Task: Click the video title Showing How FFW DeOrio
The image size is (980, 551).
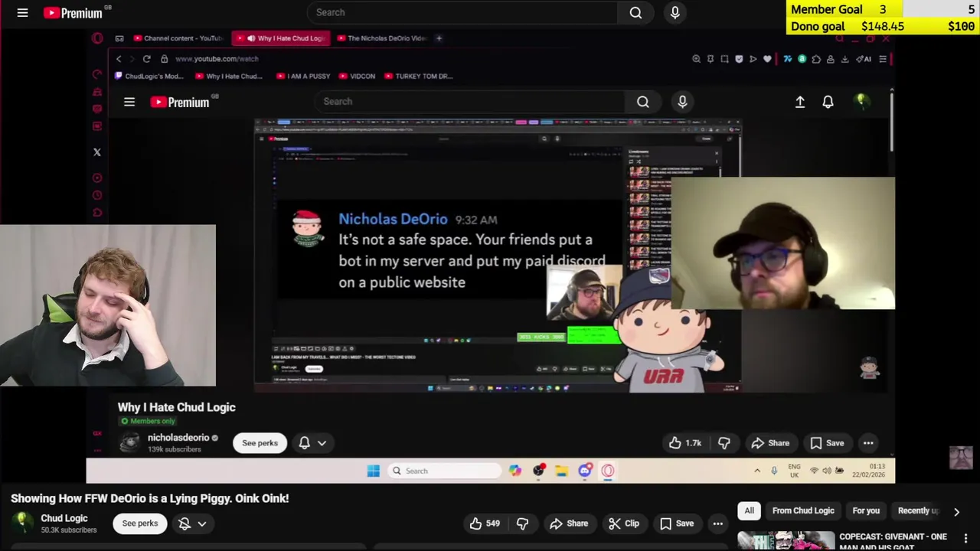Action: [150, 498]
